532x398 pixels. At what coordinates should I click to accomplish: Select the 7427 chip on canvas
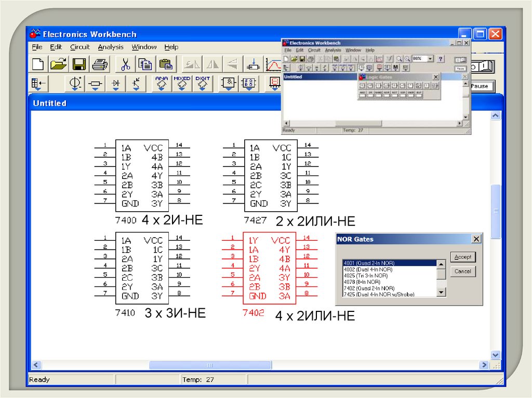[271, 175]
